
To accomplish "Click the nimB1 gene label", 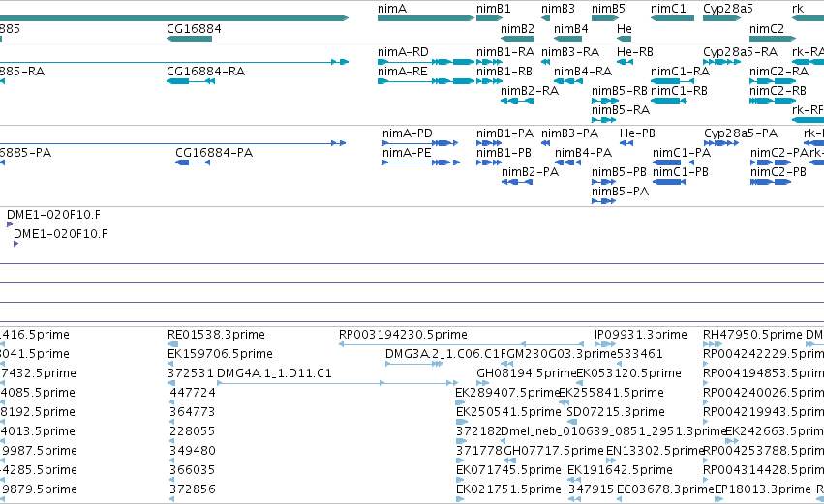I will click(494, 9).
